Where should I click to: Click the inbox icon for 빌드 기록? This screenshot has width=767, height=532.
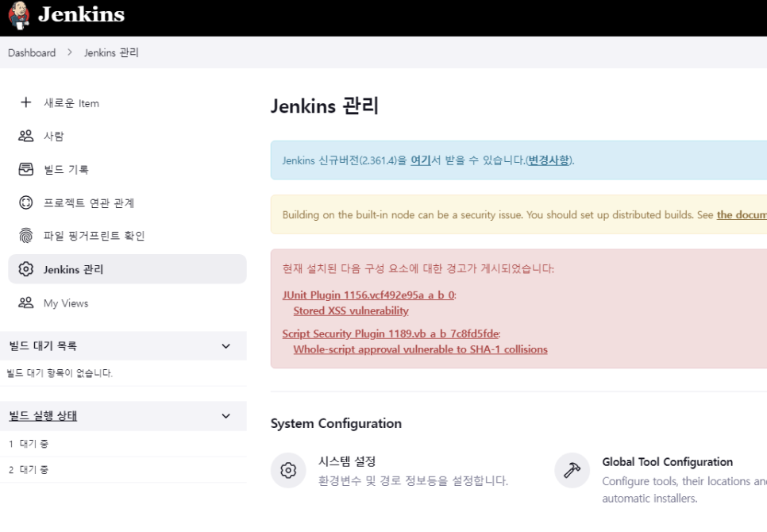click(x=26, y=169)
